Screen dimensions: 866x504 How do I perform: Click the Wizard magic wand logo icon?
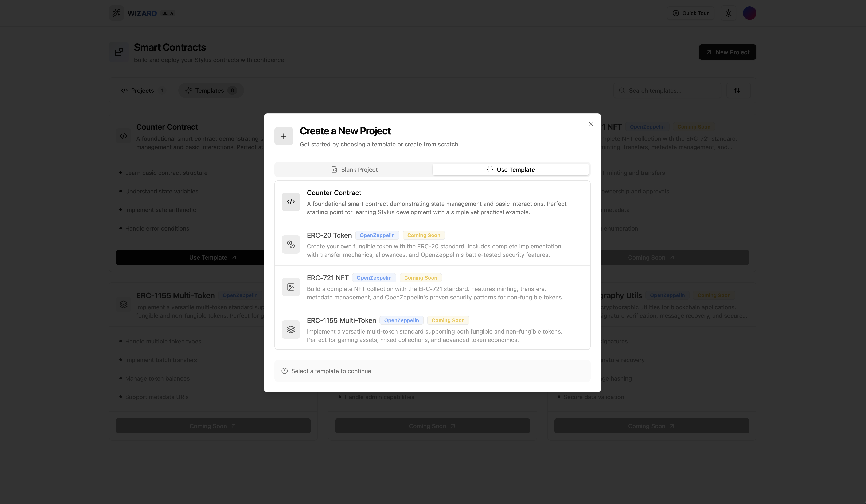pos(117,13)
